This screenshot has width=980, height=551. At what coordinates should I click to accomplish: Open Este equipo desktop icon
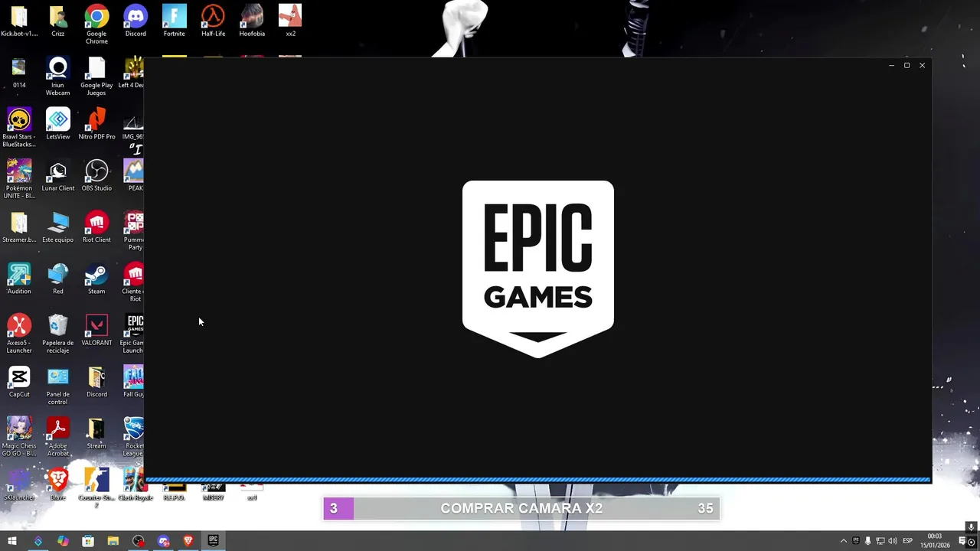57,227
